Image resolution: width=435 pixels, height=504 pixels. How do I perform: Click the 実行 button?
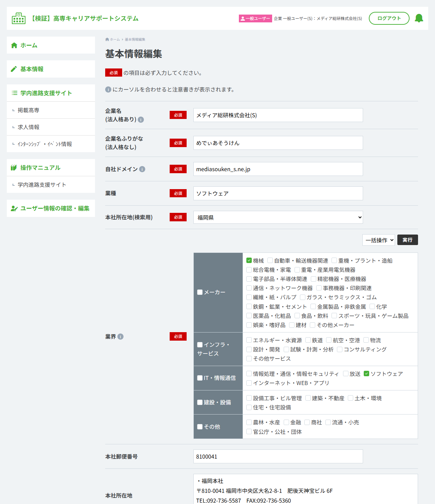point(408,240)
